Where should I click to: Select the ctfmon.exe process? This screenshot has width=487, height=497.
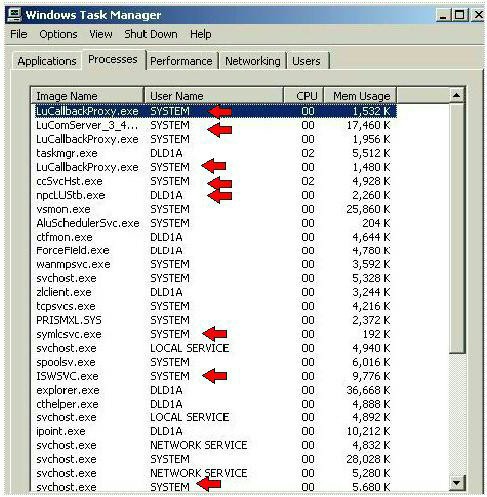(213, 237)
